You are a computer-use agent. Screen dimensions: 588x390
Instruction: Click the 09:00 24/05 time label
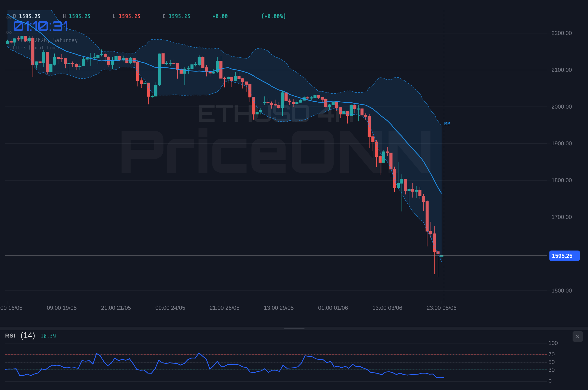click(170, 308)
